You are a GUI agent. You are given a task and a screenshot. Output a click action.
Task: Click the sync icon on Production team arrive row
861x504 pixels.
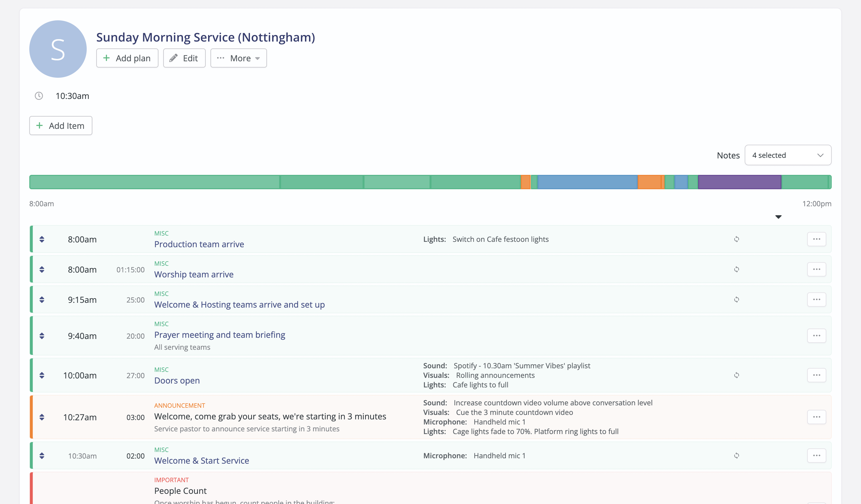737,239
